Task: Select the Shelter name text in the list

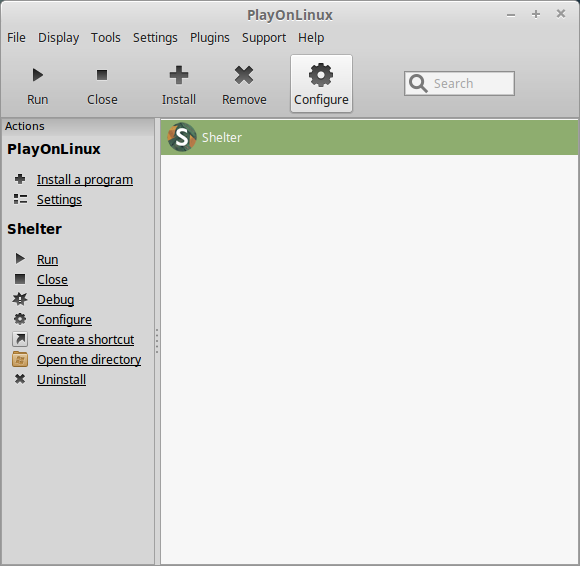Action: point(222,138)
